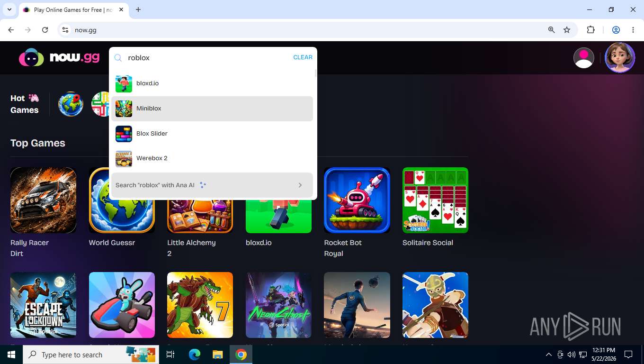The height and width of the screenshot is (364, 644).
Task: Open the Miniblox search result
Action: [x=212, y=109]
